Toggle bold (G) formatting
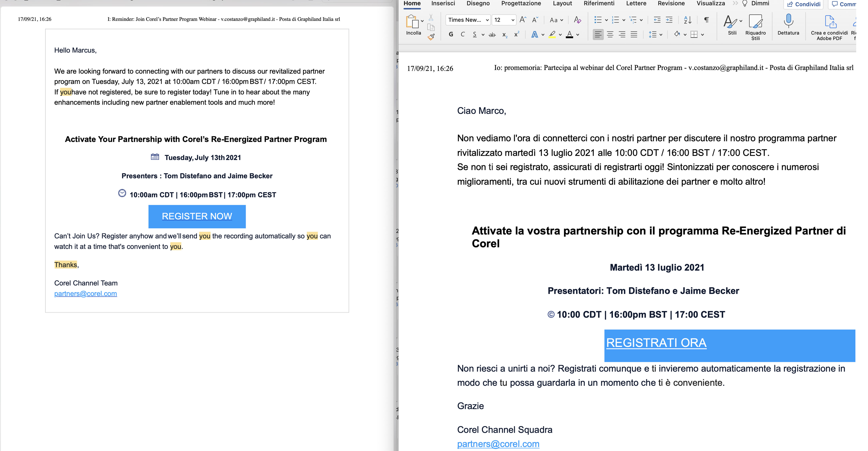868x451 pixels. click(x=451, y=34)
